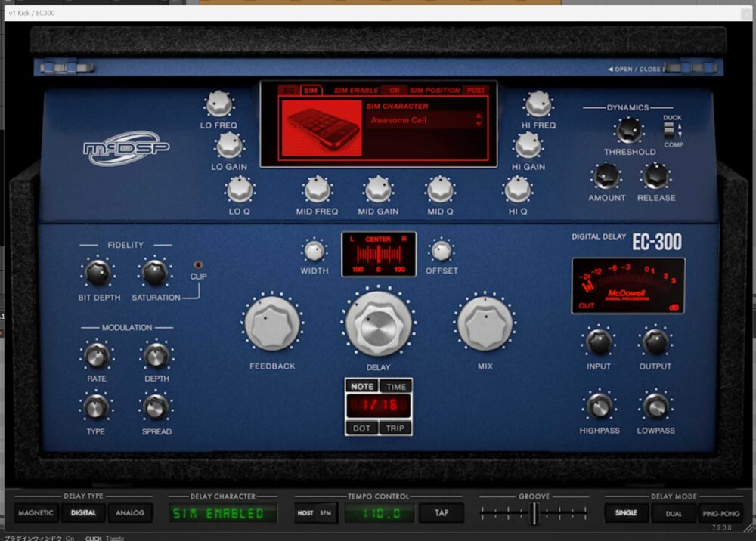Select the modulation SPREAD knob
The width and height of the screenshot is (756, 541).
tap(155, 407)
